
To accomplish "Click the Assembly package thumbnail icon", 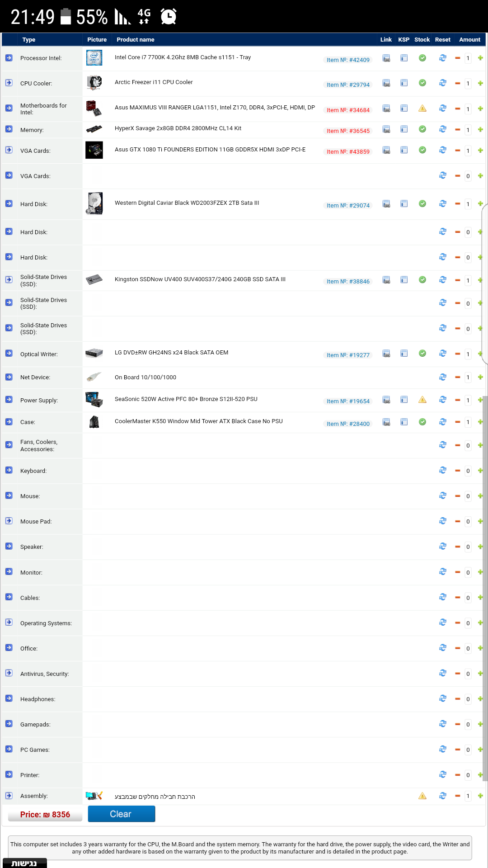I will click(94, 796).
